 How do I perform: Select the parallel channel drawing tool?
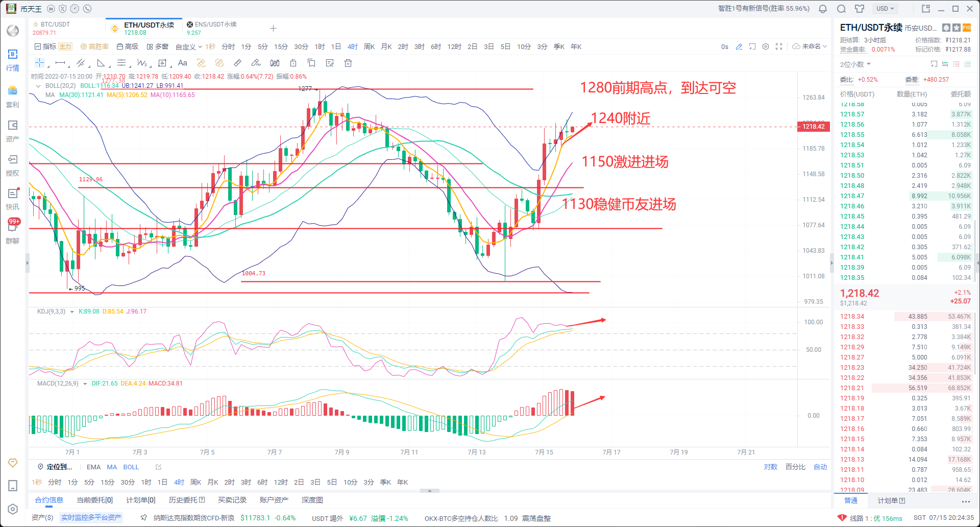(x=81, y=63)
